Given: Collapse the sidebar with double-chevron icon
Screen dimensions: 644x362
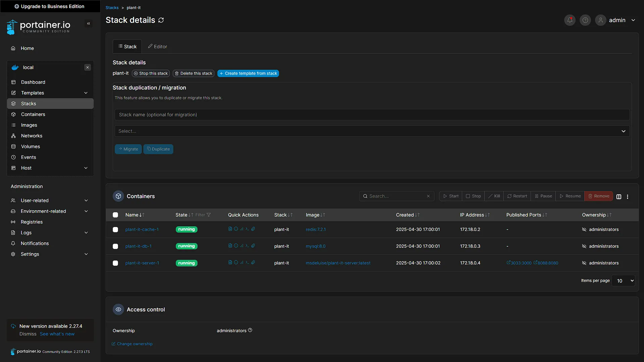Looking at the screenshot, I should click(x=89, y=23).
